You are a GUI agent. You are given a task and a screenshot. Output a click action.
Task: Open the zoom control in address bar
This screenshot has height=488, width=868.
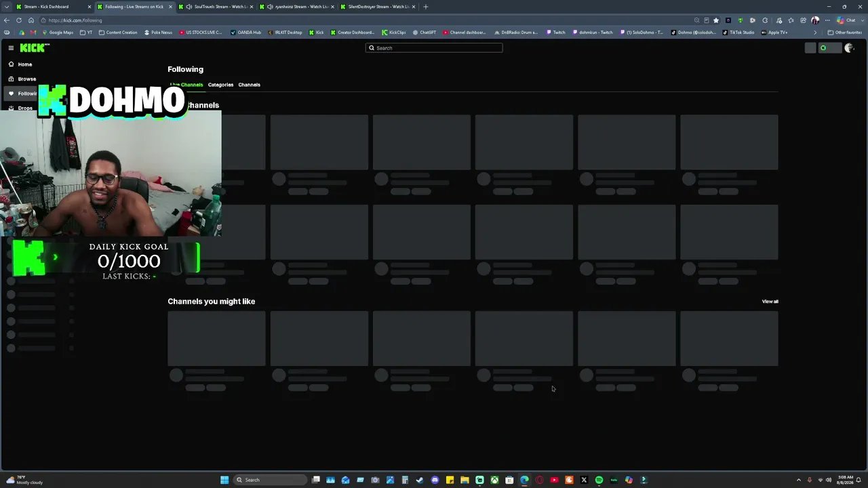(697, 20)
